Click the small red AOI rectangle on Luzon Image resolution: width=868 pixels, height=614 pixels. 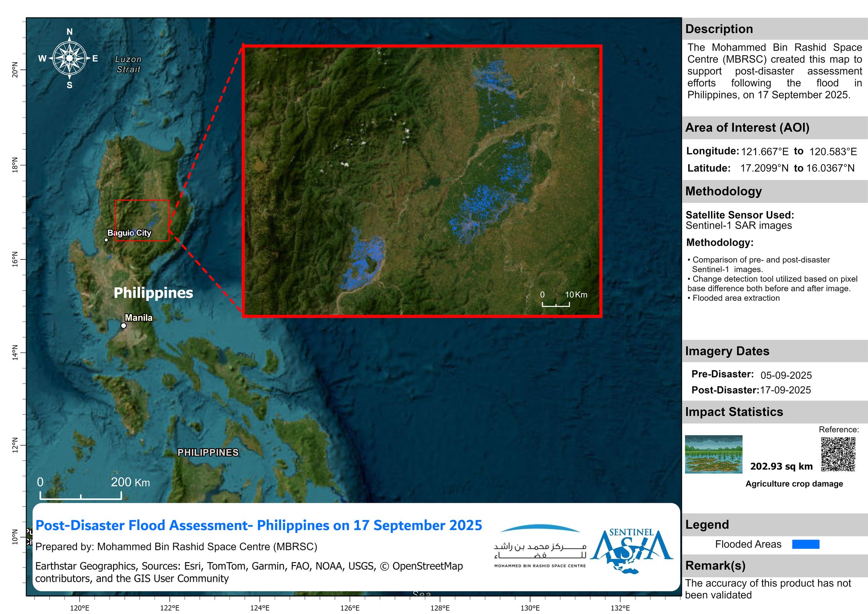[x=142, y=220]
